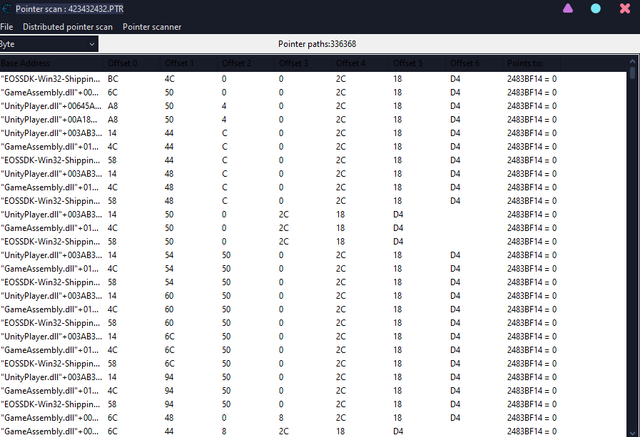Screen dimensions: 640x437
Task: Select UnityPlayer.dll row with offsets 14, 60
Action: [x=313, y=296]
